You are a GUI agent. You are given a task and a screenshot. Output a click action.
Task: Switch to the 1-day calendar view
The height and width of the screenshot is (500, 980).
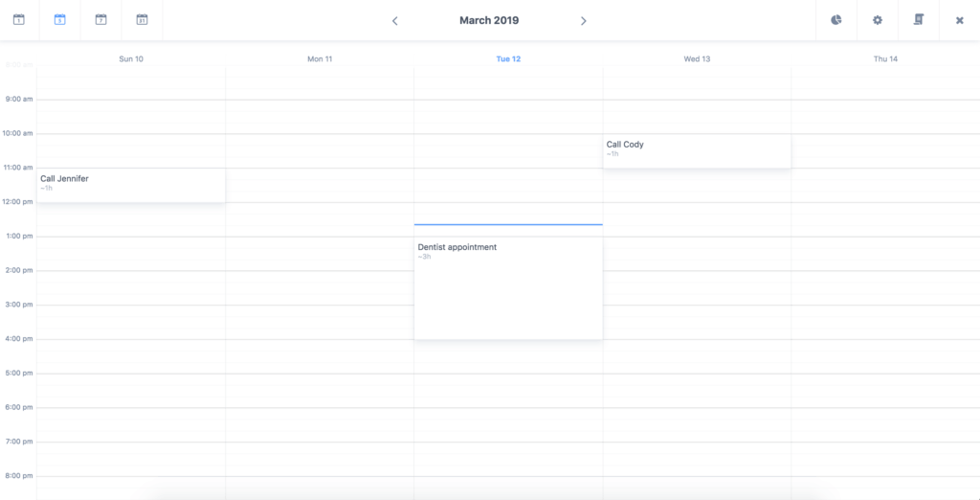tap(18, 20)
